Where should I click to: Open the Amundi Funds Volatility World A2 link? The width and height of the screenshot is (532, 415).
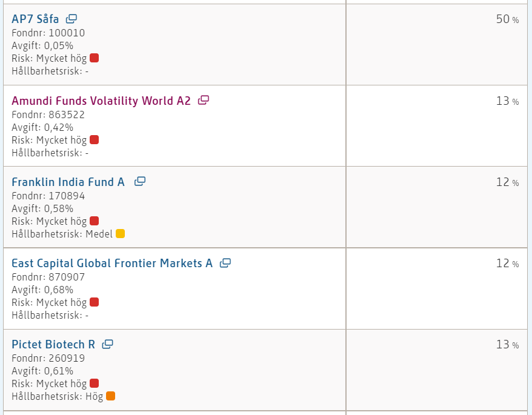click(101, 101)
